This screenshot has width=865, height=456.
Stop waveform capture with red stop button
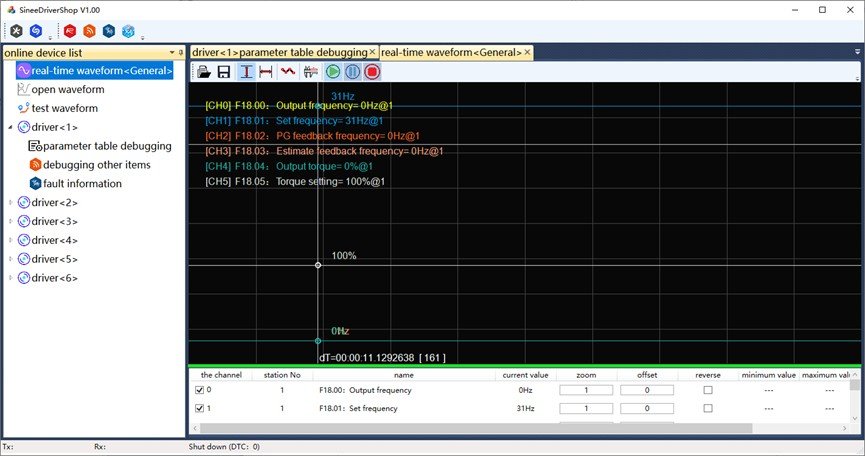(372, 72)
